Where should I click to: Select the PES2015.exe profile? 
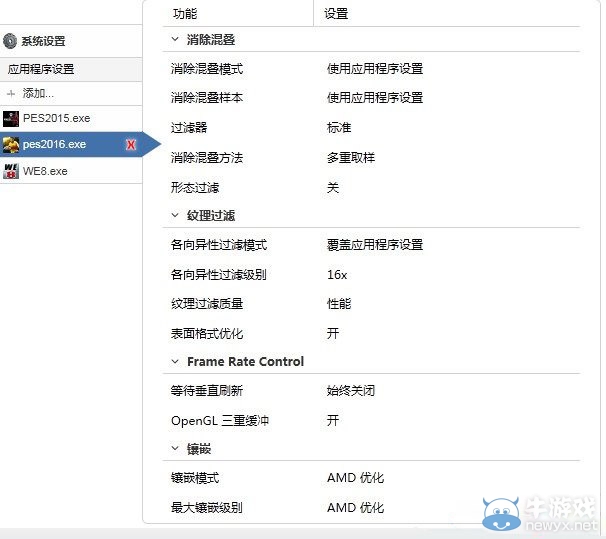(x=71, y=118)
